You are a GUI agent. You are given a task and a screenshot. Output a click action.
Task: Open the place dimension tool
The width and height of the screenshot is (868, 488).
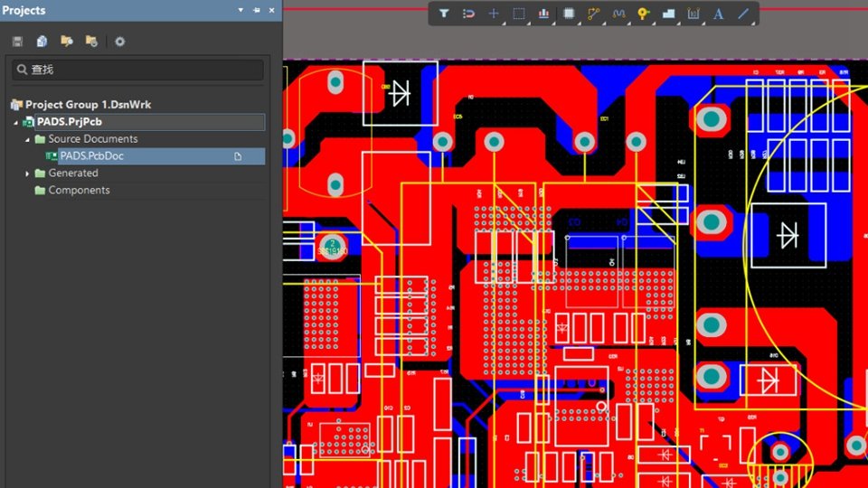[693, 14]
